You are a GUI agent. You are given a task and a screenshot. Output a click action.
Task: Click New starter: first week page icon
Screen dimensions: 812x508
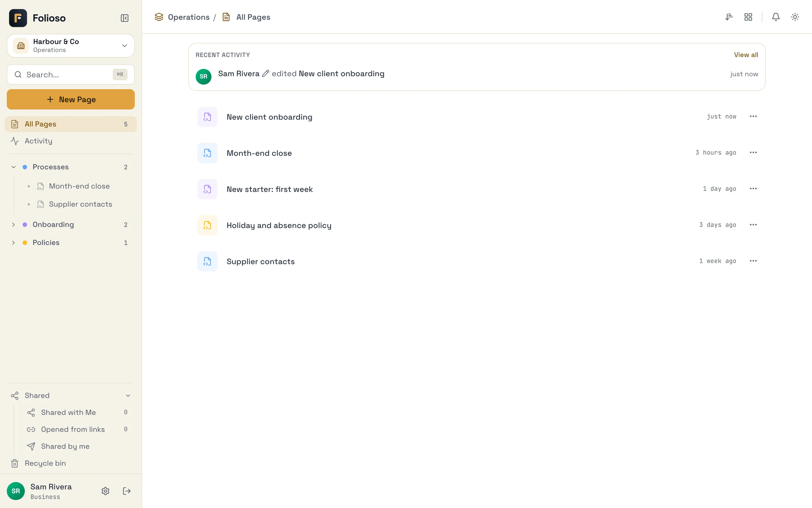point(207,189)
